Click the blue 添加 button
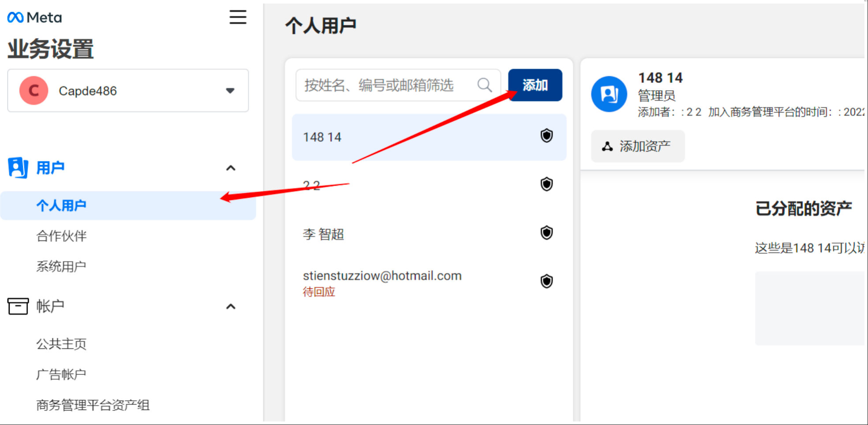This screenshot has height=425, width=868. [x=535, y=85]
